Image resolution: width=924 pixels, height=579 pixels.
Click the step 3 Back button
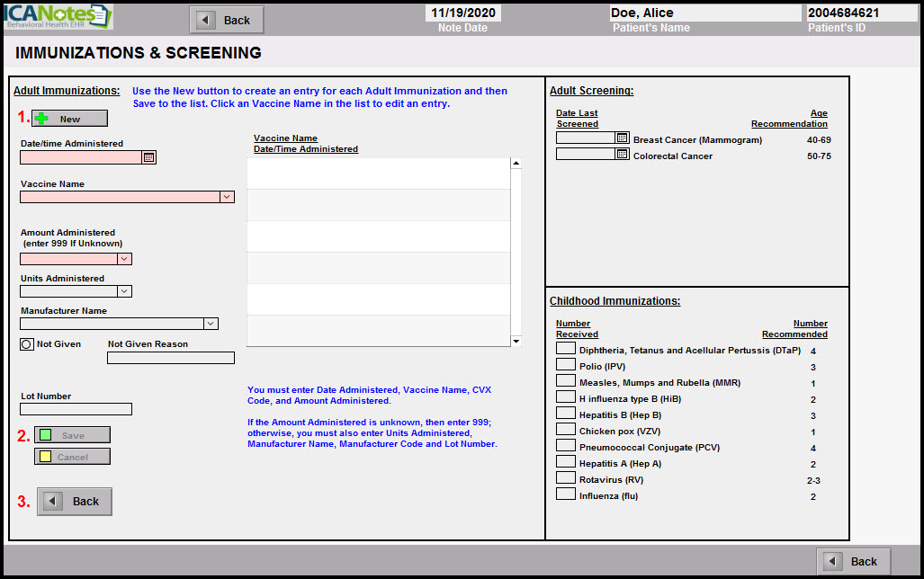click(x=75, y=502)
